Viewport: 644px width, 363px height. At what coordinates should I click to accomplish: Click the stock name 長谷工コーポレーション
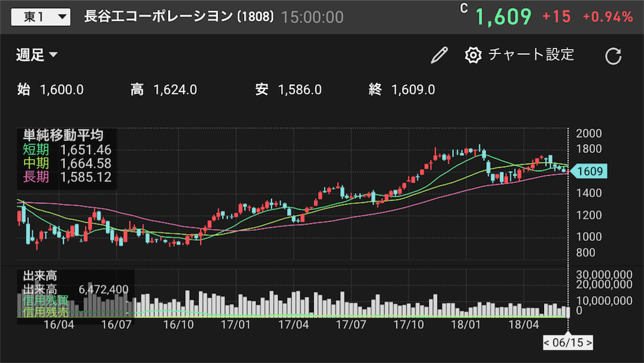point(158,16)
